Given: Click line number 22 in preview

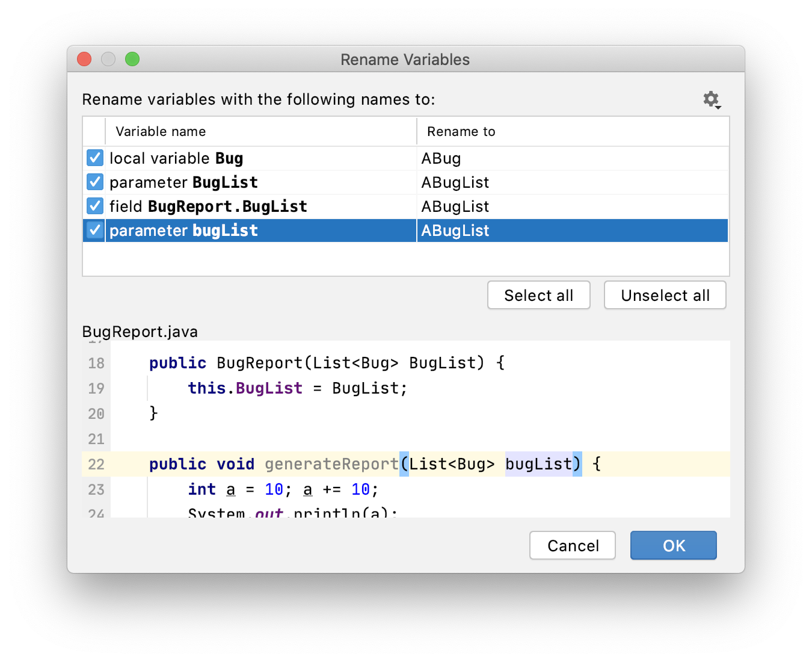Looking at the screenshot, I should point(96,465).
